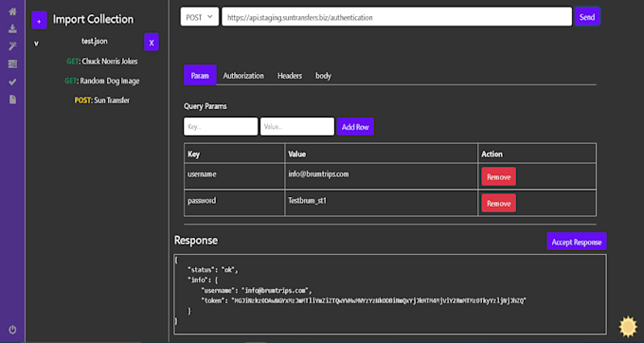Click the checkmark icon in the sidebar
This screenshot has height=343, width=644.
(x=12, y=81)
